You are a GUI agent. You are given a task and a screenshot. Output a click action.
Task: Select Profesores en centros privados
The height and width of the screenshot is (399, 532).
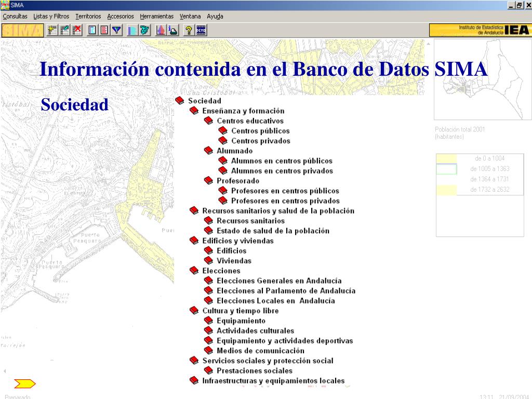tap(286, 201)
